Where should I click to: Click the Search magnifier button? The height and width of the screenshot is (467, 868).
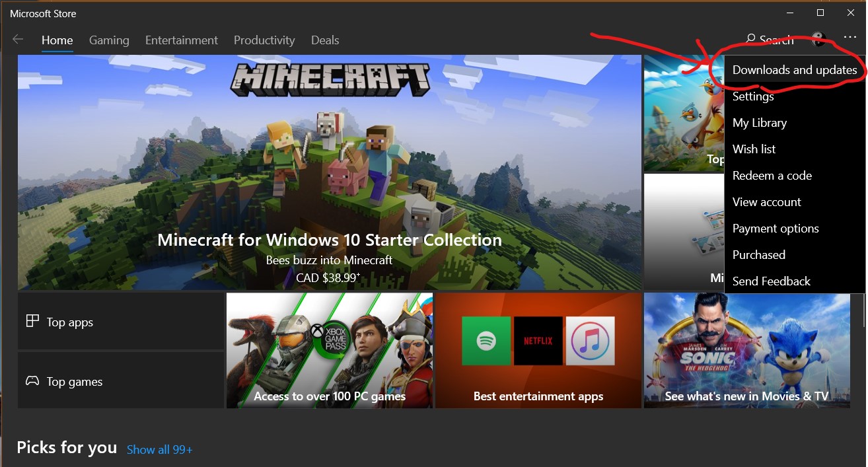tap(770, 40)
